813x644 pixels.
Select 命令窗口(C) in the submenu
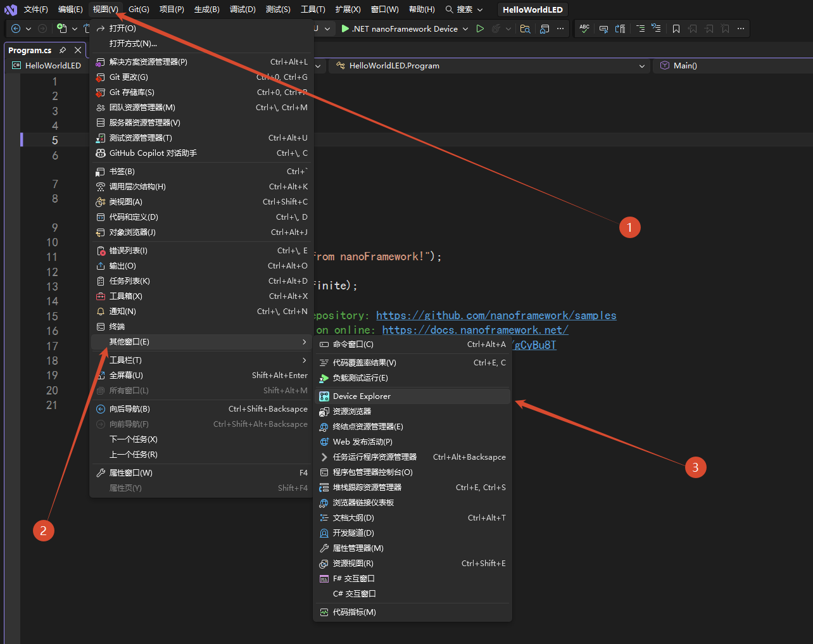click(x=412, y=344)
